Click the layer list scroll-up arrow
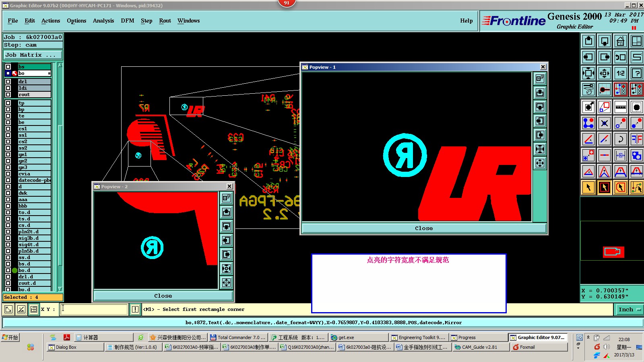 60,65
